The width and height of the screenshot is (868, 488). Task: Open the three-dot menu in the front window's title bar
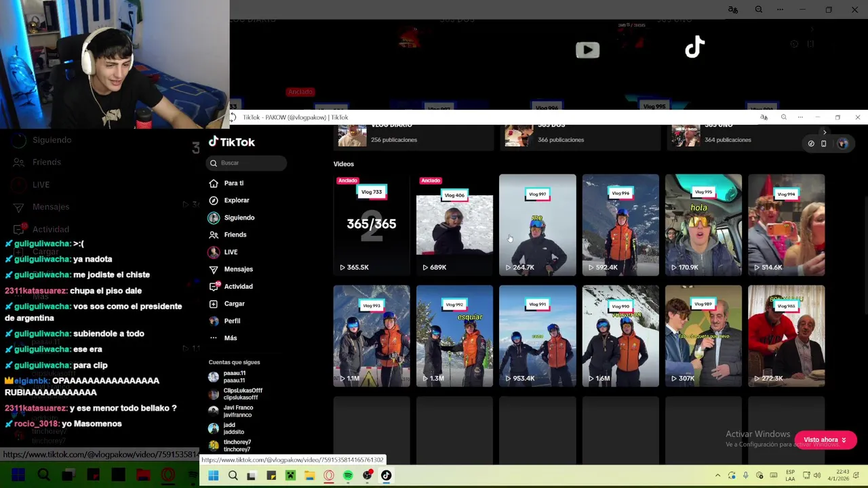tap(800, 117)
